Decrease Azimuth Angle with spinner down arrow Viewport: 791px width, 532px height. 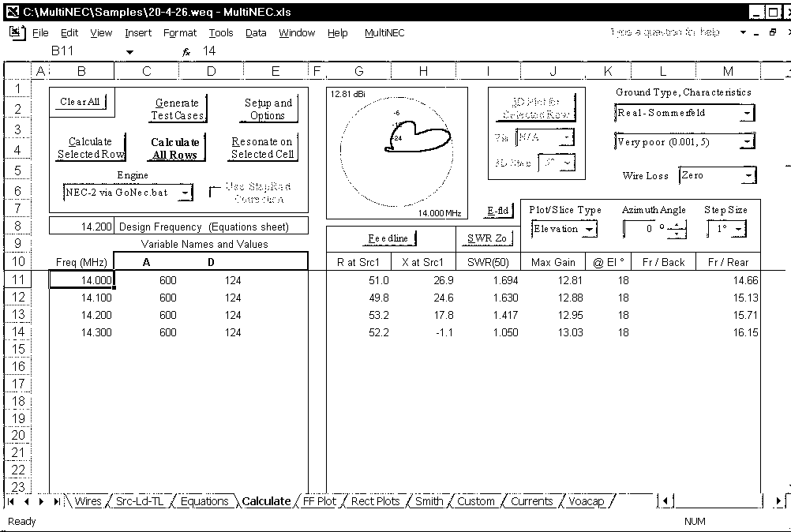(x=677, y=234)
